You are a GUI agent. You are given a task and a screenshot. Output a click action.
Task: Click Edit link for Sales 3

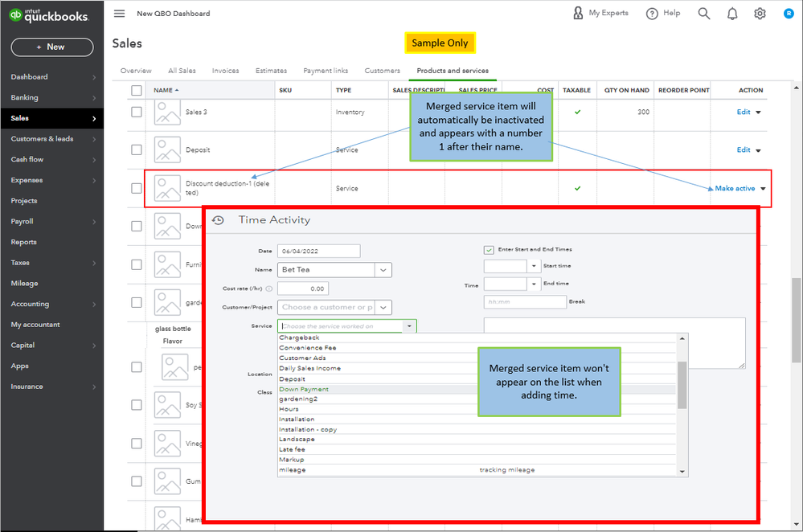[744, 113]
